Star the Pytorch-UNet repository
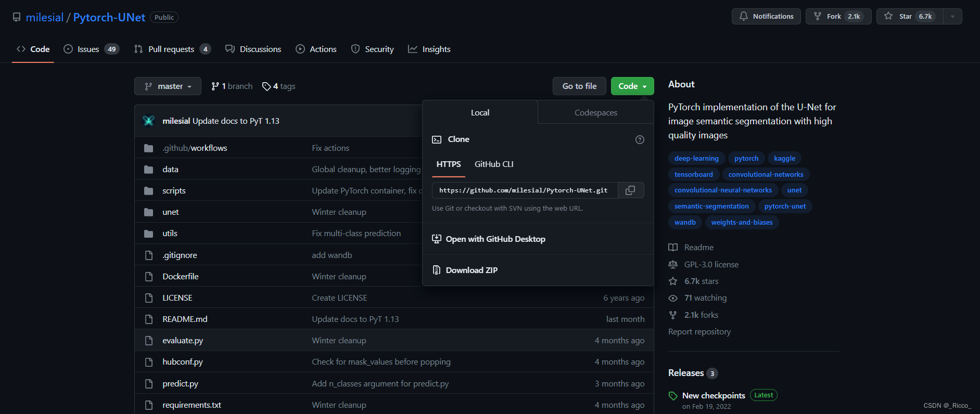Viewport: 980px width, 414px height. [910, 17]
